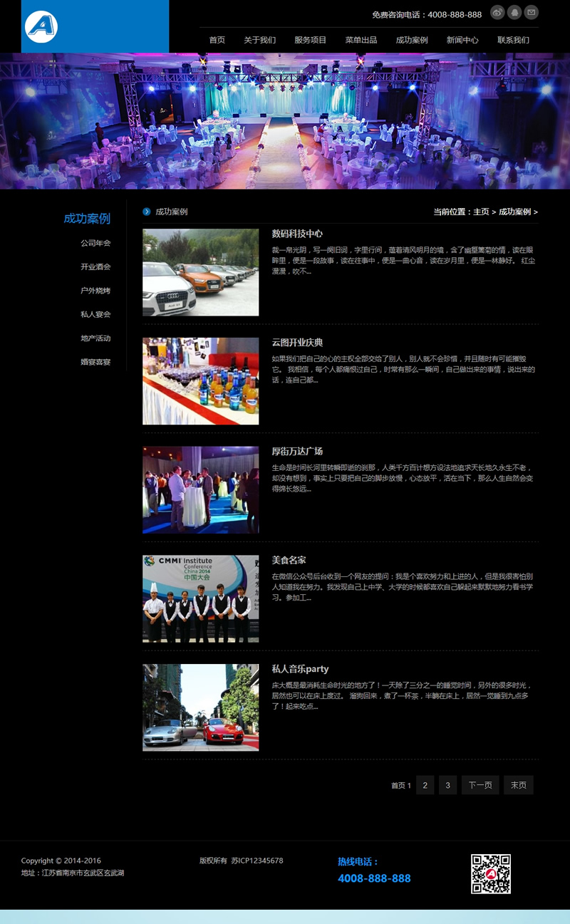This screenshot has height=924, width=570.
Task: Open 菜单出品 navigation item
Action: (x=361, y=40)
